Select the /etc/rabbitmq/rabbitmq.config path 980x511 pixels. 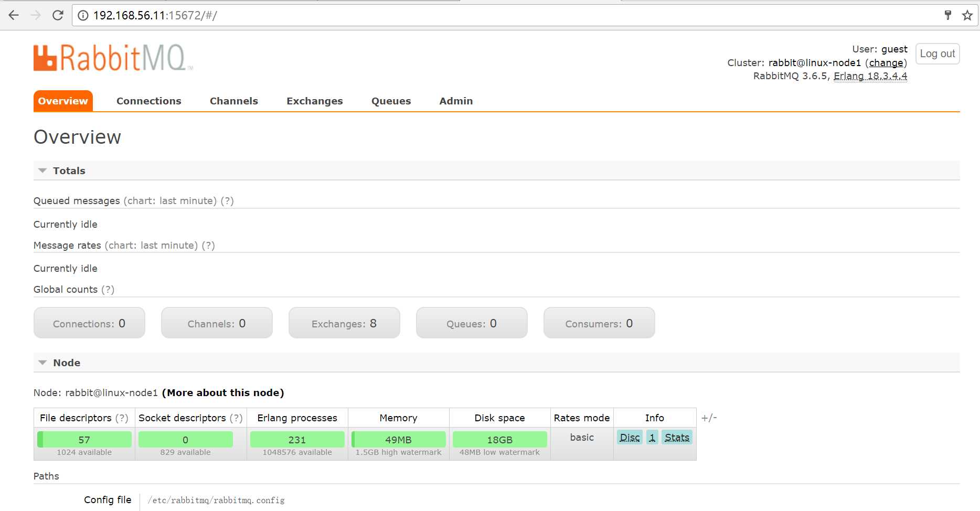click(216, 501)
